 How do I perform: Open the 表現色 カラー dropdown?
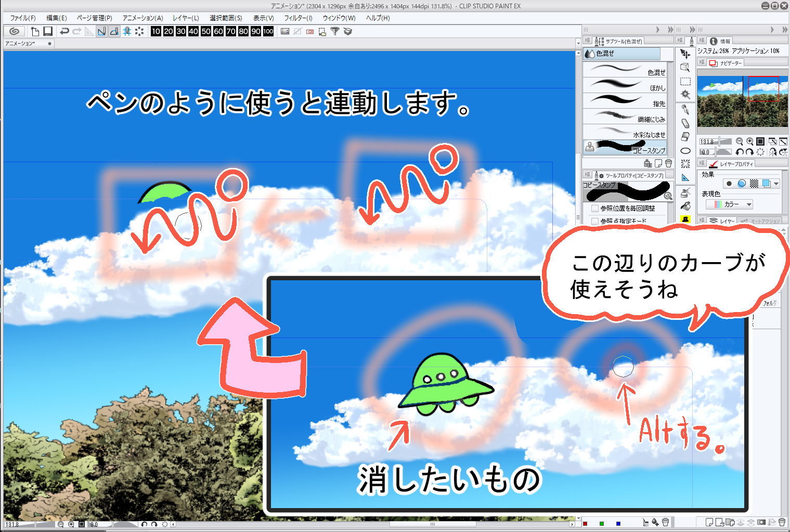coord(729,204)
